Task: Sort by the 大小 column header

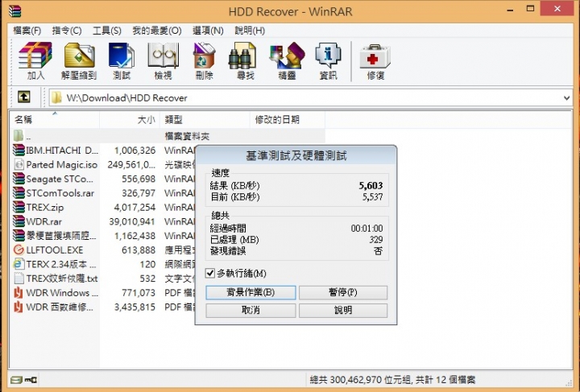Action: point(130,120)
